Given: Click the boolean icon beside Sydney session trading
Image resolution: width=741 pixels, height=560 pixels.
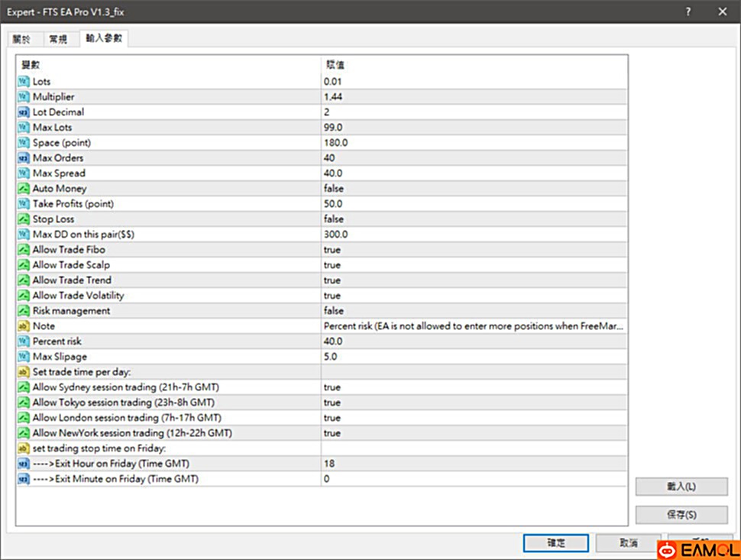Looking at the screenshot, I should coord(24,387).
